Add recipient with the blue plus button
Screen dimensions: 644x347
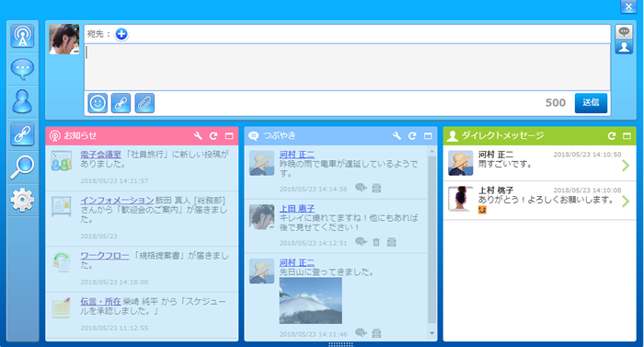(121, 34)
